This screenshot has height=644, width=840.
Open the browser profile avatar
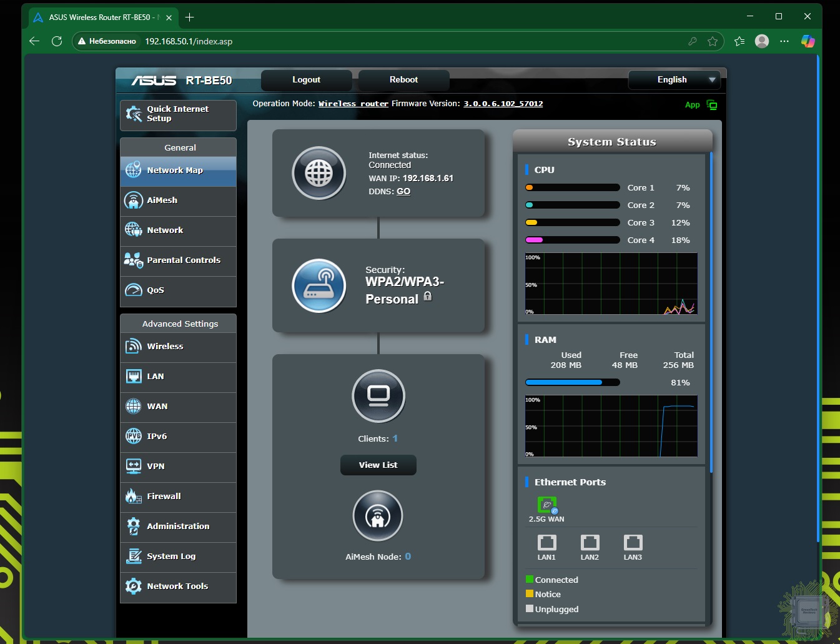click(x=762, y=41)
